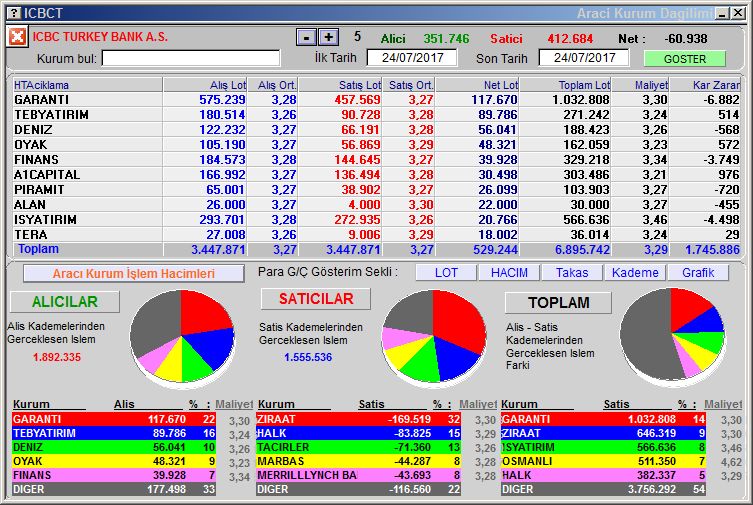
Task: Sort by Satış Lot column header
Action: [x=340, y=85]
